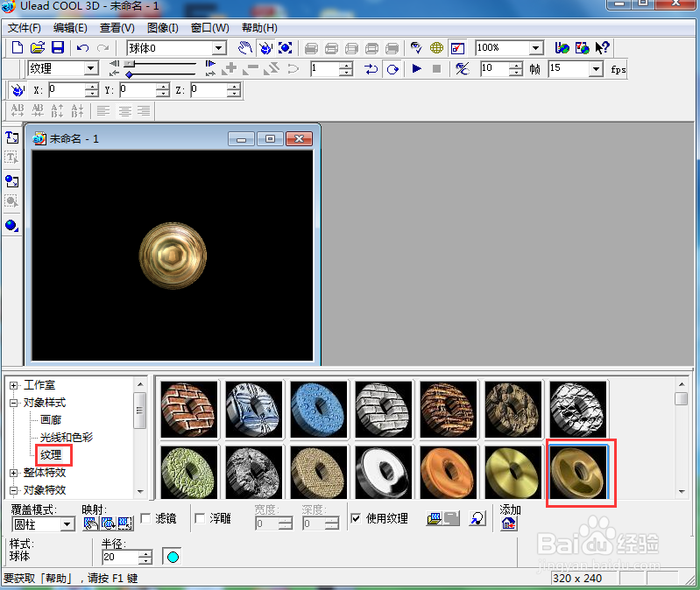Click the Edit graphic tool in sidebar

[12, 201]
